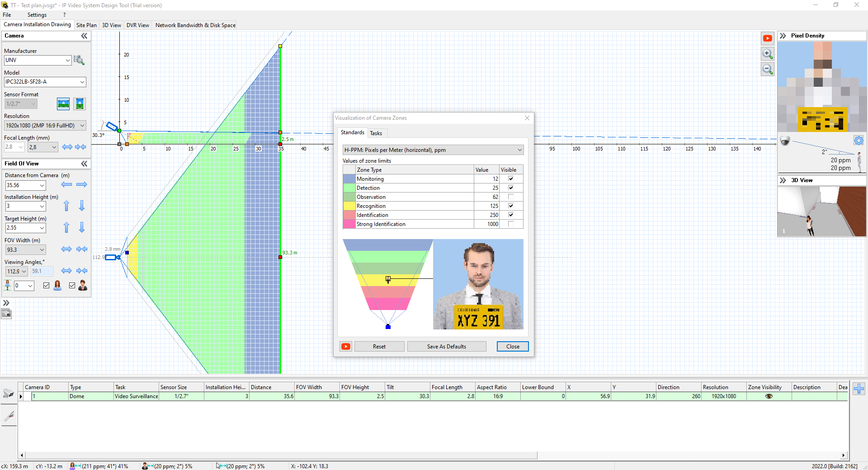Image resolution: width=868 pixels, height=470 pixels.
Task: Enable Observation zone visibility checkbox
Action: (x=511, y=197)
